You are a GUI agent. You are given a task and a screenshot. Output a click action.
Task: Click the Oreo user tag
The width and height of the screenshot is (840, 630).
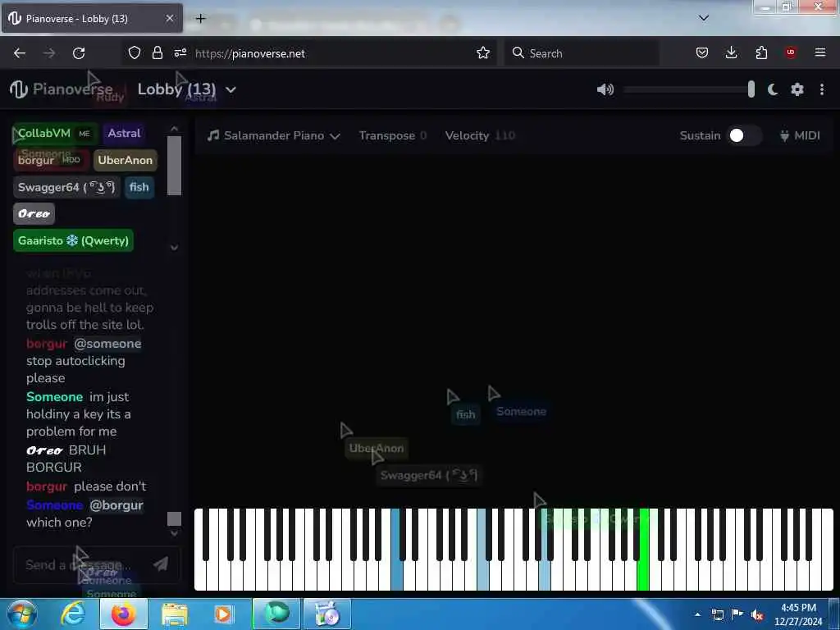point(34,214)
